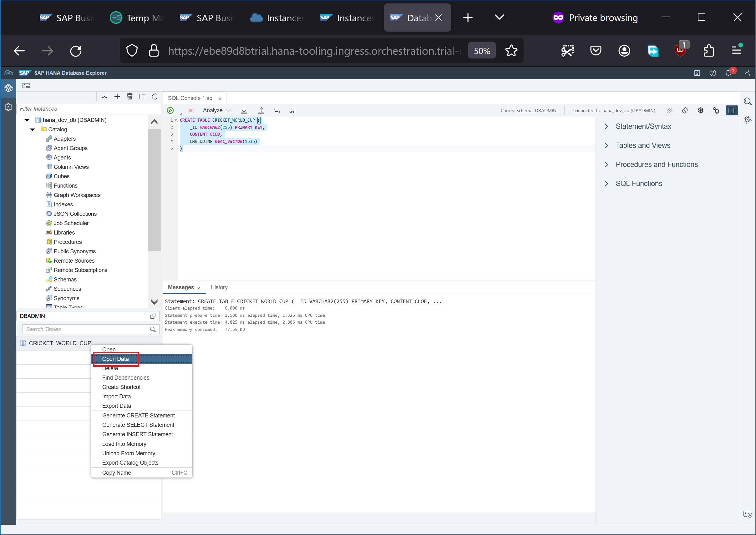Refresh the database instances list
Image resolution: width=756 pixels, height=535 pixels.
coord(155,97)
